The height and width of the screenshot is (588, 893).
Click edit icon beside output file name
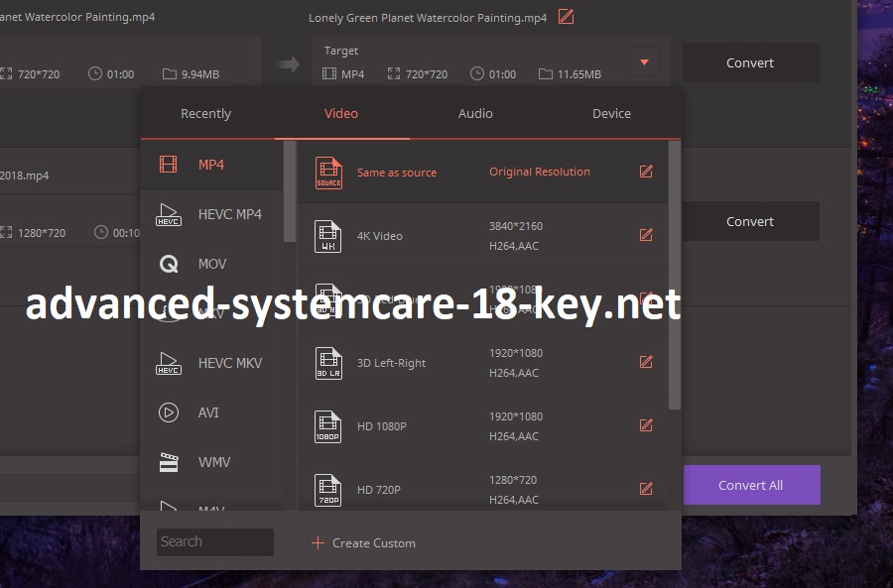click(x=566, y=17)
